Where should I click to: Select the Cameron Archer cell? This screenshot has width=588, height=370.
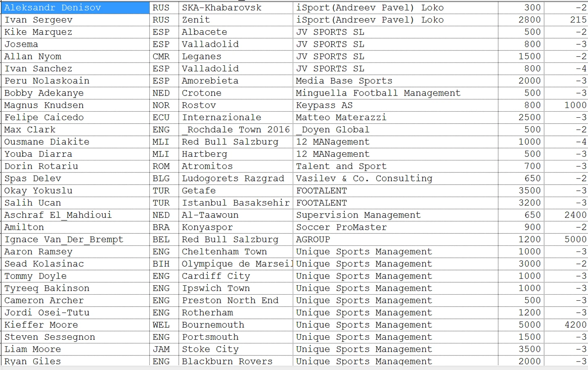point(75,300)
